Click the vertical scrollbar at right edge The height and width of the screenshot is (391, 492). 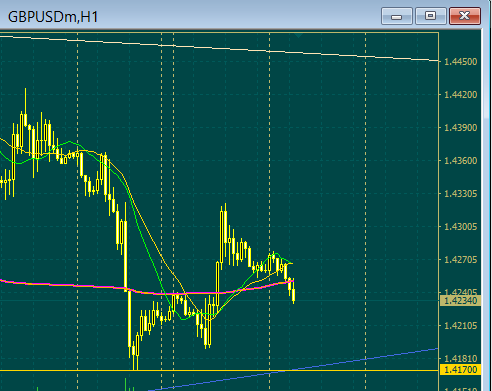point(487,210)
